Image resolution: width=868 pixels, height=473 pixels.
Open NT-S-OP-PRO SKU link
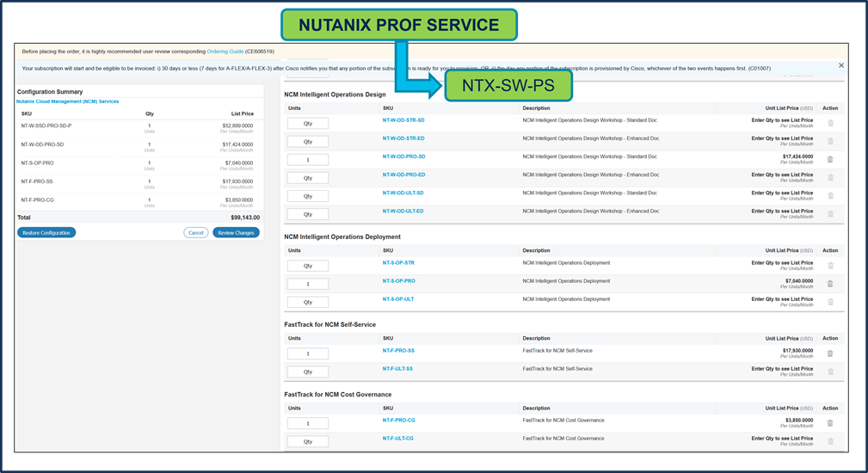tap(399, 281)
